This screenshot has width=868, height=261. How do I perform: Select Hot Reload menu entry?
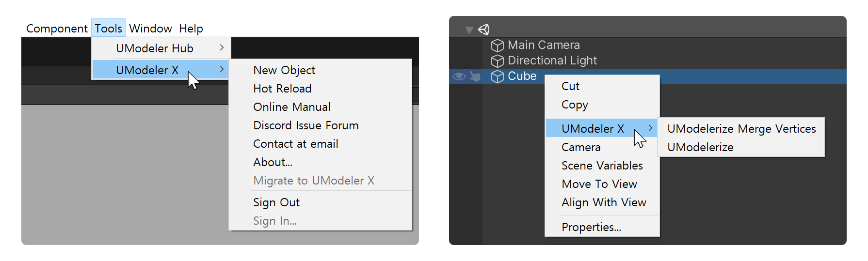tap(282, 89)
